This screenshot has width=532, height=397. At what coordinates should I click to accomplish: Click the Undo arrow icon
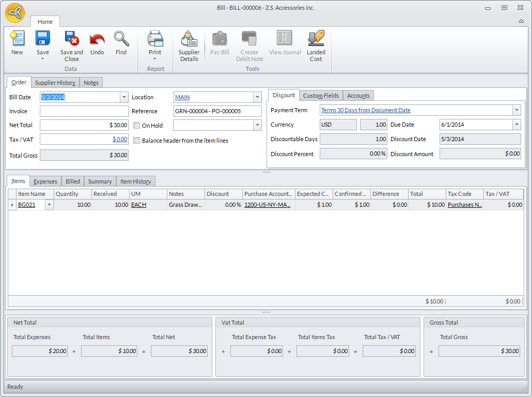97,39
